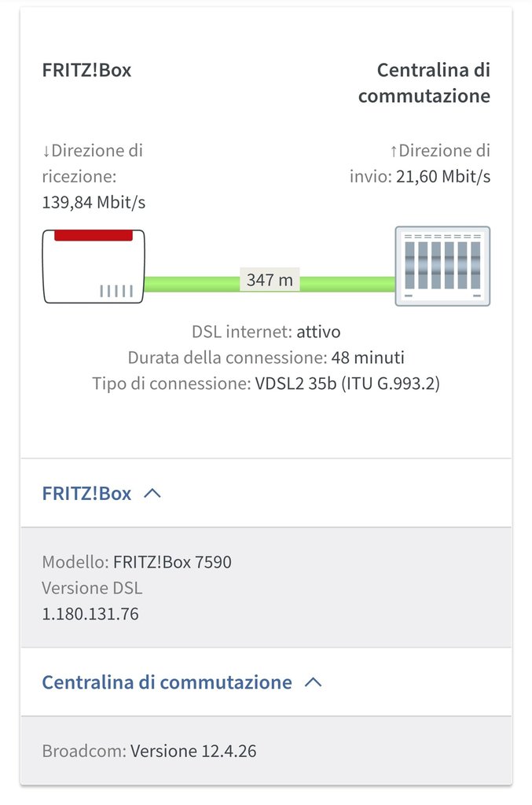Collapse the Centralina di commutazione chevron
Screen dimensions: 532x805
point(313,682)
